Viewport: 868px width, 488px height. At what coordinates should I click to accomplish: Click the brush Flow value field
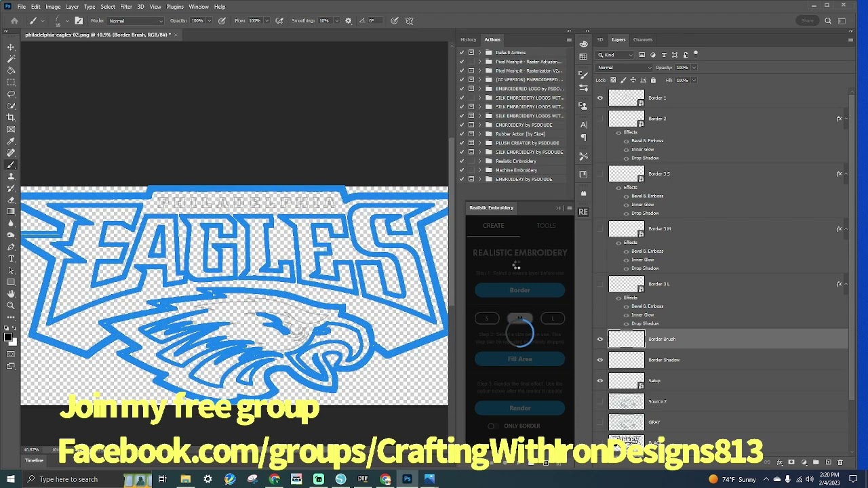[x=255, y=21]
